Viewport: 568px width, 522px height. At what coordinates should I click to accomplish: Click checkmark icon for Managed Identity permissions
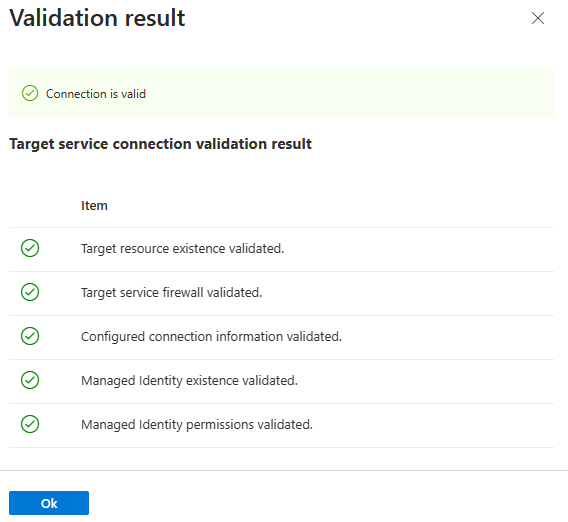tap(30, 424)
